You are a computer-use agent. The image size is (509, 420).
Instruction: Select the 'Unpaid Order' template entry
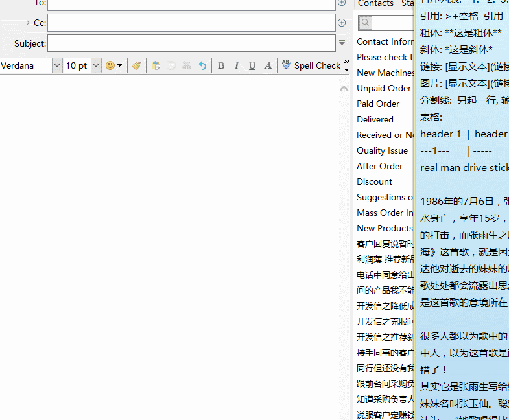click(384, 89)
